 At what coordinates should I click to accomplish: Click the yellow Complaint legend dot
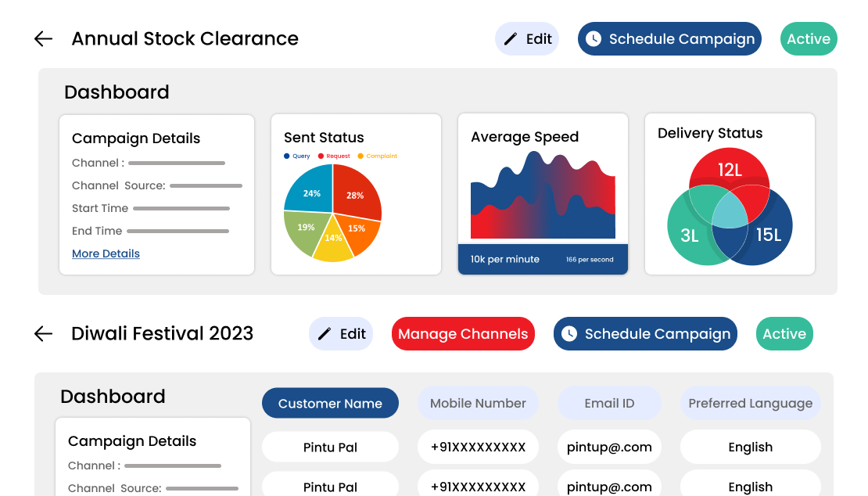coord(360,156)
